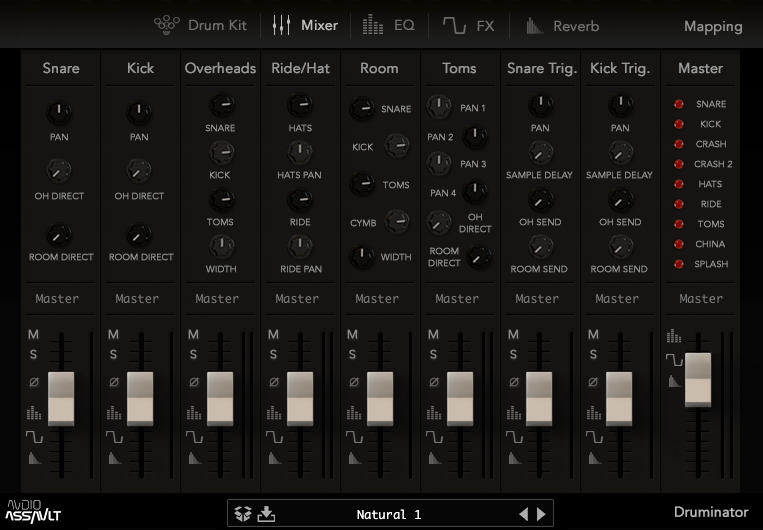
Task: Invert phase on the Snare Trig. channel
Action: tap(514, 382)
